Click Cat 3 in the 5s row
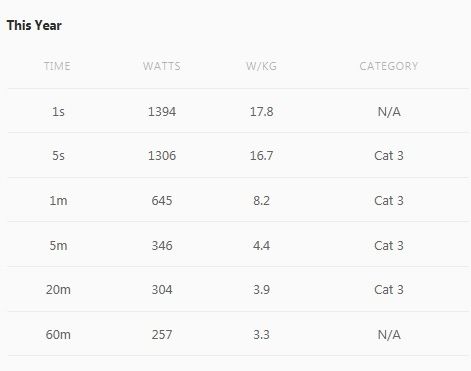This screenshot has height=371, width=471. (389, 155)
